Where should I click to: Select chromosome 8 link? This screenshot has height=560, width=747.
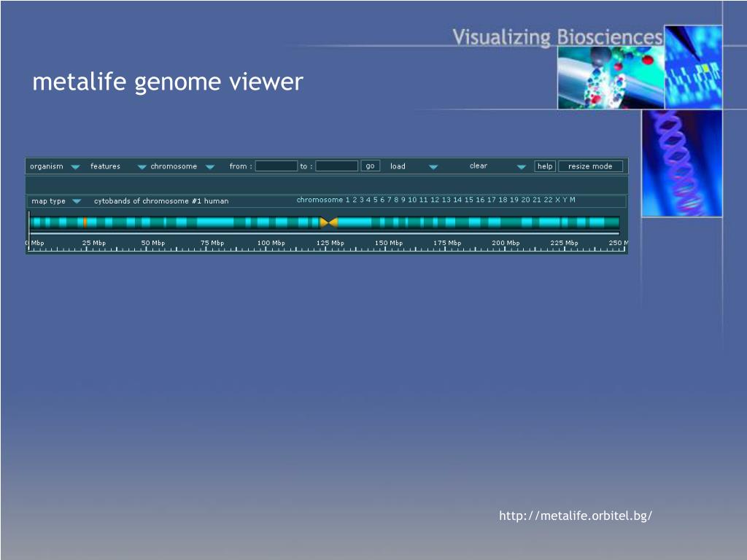[x=396, y=200]
